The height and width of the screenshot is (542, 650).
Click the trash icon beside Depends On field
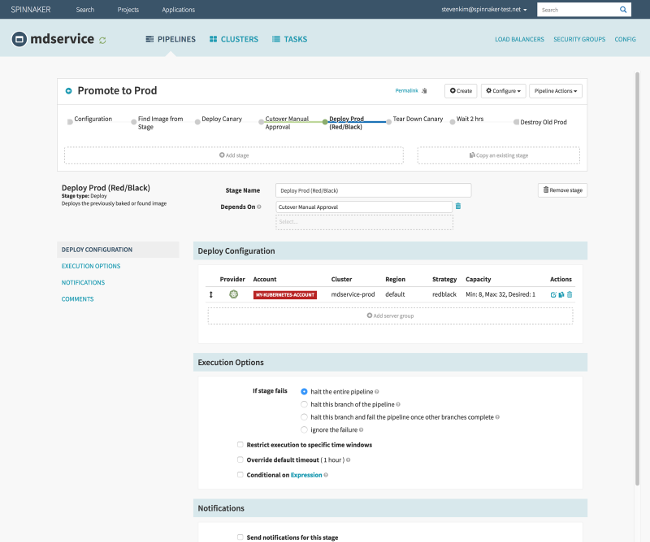(458, 206)
